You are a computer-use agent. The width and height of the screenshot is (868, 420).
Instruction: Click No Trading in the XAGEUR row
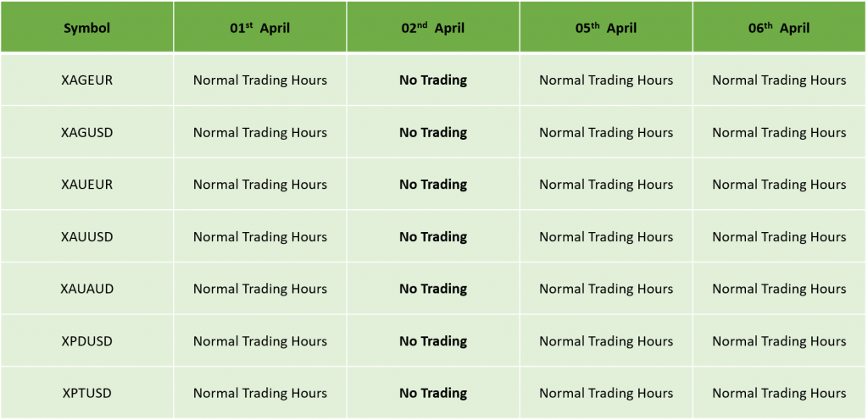pyautogui.click(x=433, y=80)
